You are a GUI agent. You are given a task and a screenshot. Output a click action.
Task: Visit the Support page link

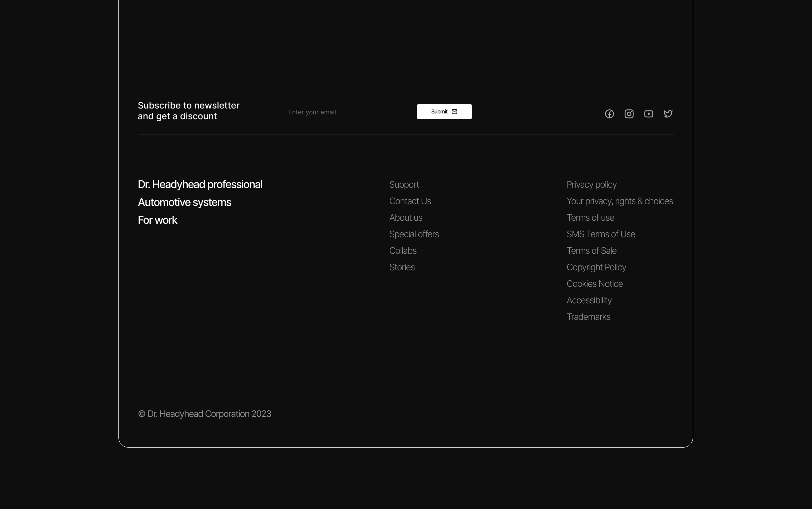pos(404,185)
